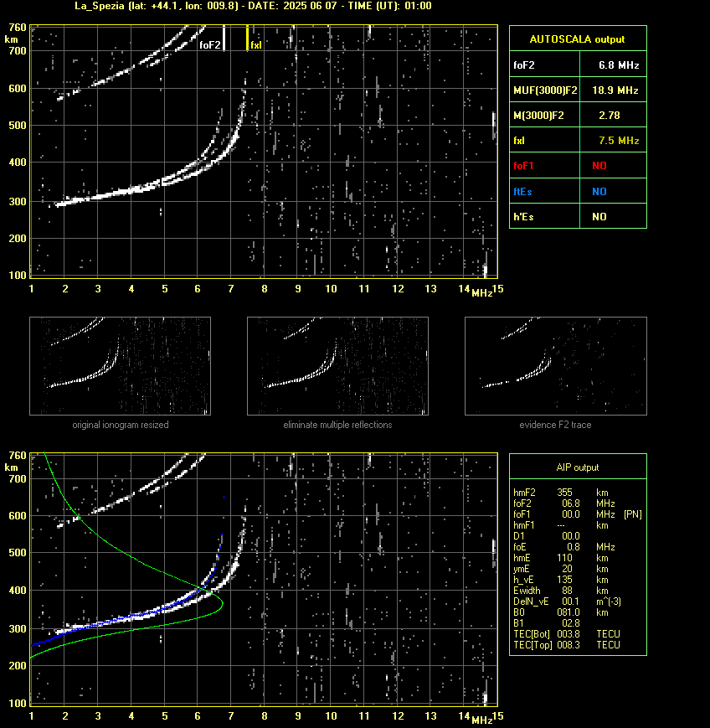Click the hmF2 value '355' km
710x728 pixels.
tap(564, 492)
